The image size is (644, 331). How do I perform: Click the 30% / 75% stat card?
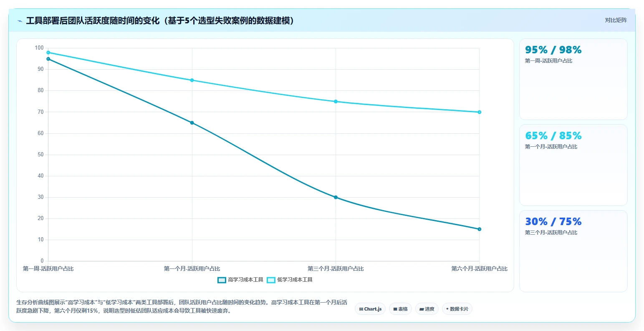pyautogui.click(x=573, y=251)
